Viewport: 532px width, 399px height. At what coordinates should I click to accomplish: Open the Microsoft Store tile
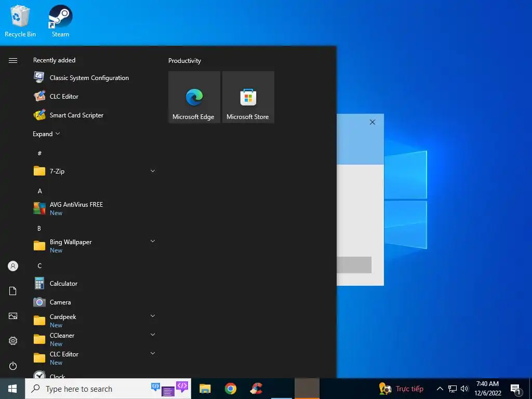tap(248, 97)
